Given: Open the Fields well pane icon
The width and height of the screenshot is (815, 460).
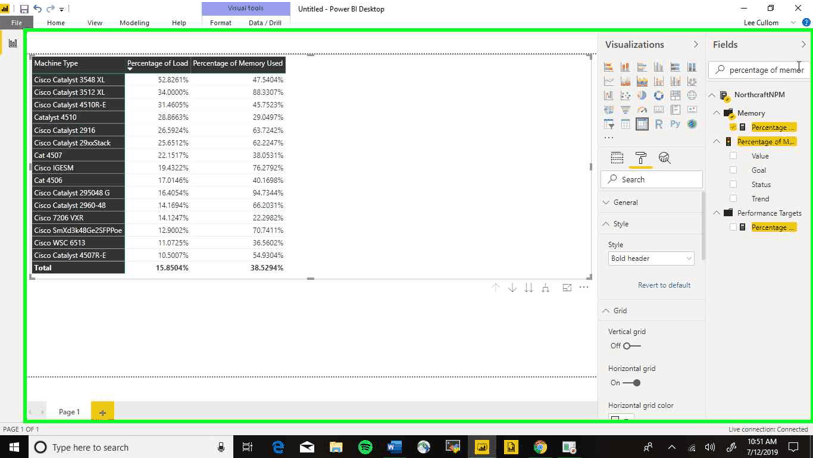Looking at the screenshot, I should 617,158.
